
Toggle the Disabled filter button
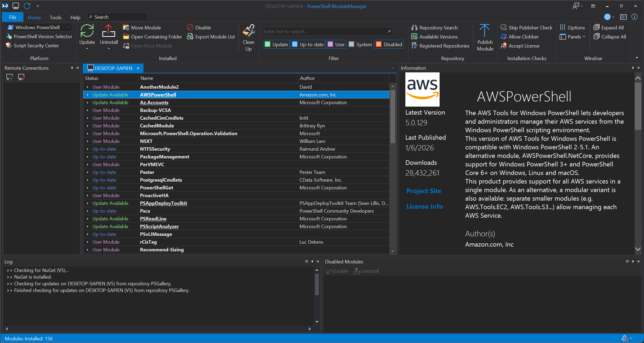click(x=389, y=44)
